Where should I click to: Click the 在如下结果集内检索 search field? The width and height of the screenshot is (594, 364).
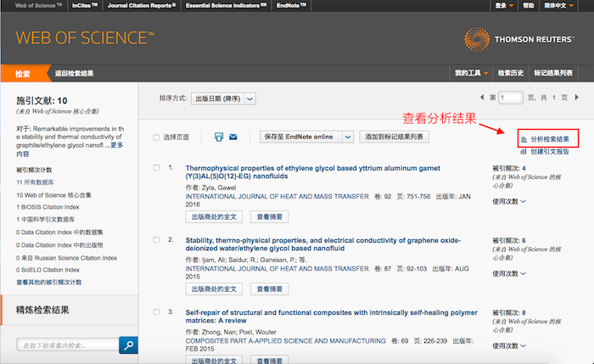pyautogui.click(x=67, y=345)
